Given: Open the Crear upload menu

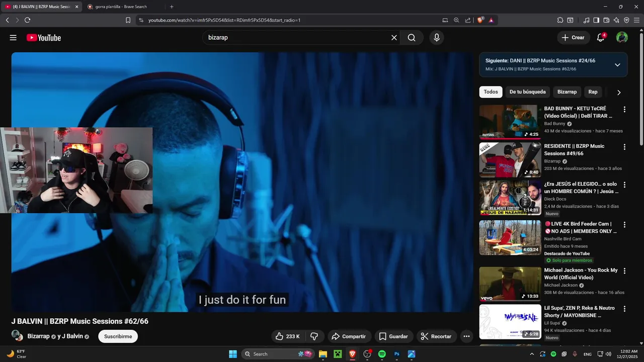Looking at the screenshot, I should tap(573, 38).
